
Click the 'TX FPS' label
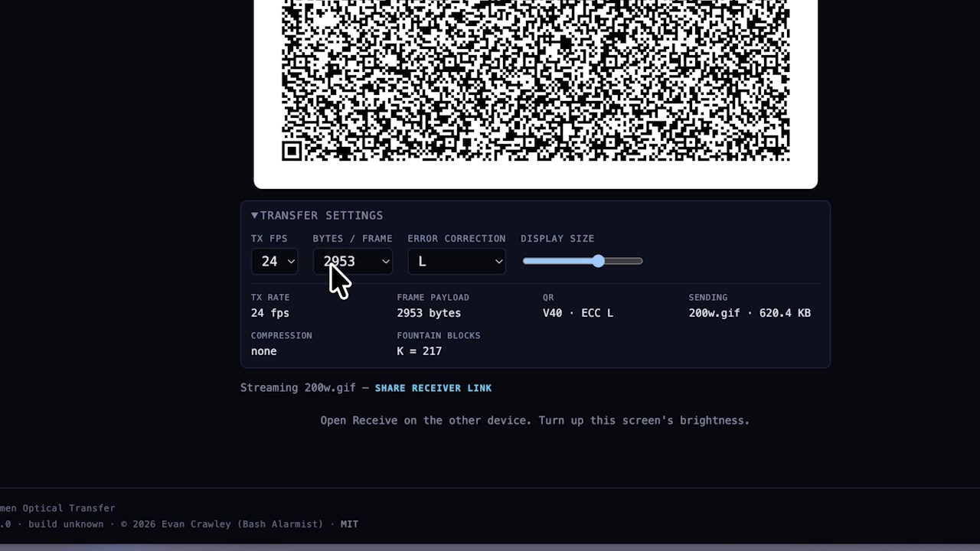[x=269, y=239]
